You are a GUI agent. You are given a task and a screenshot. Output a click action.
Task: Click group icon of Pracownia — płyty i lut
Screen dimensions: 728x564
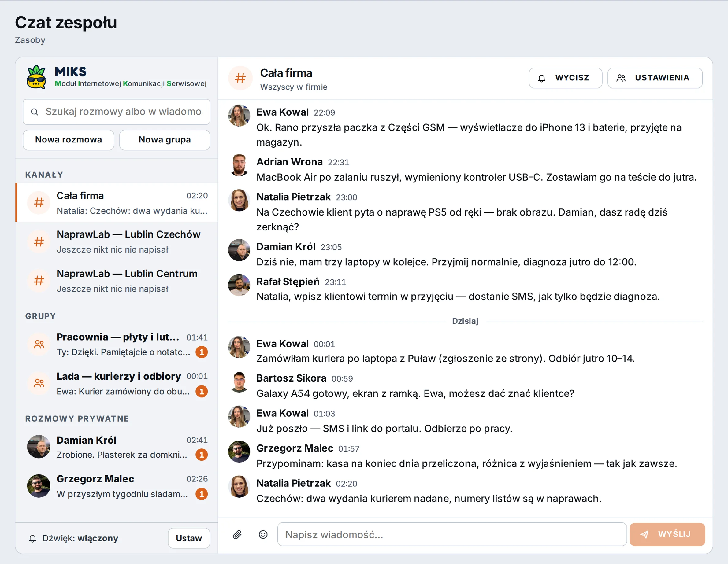[x=39, y=344]
